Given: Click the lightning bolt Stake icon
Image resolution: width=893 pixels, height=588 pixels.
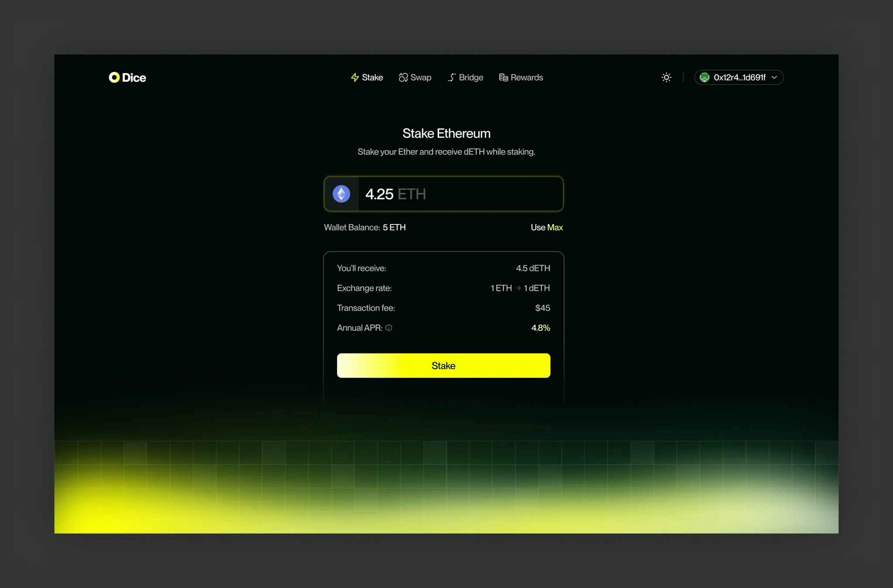Looking at the screenshot, I should pos(355,78).
